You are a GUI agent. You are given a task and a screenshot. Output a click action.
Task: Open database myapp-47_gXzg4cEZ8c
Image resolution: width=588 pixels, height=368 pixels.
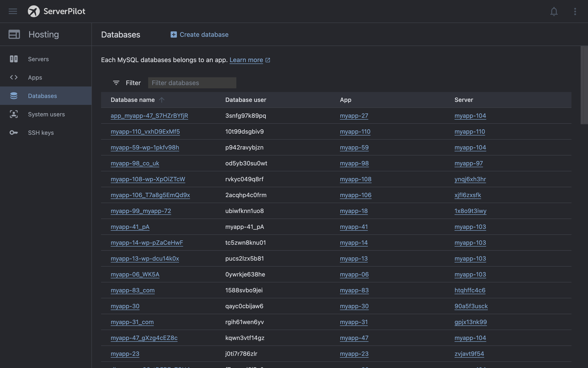[x=144, y=338]
